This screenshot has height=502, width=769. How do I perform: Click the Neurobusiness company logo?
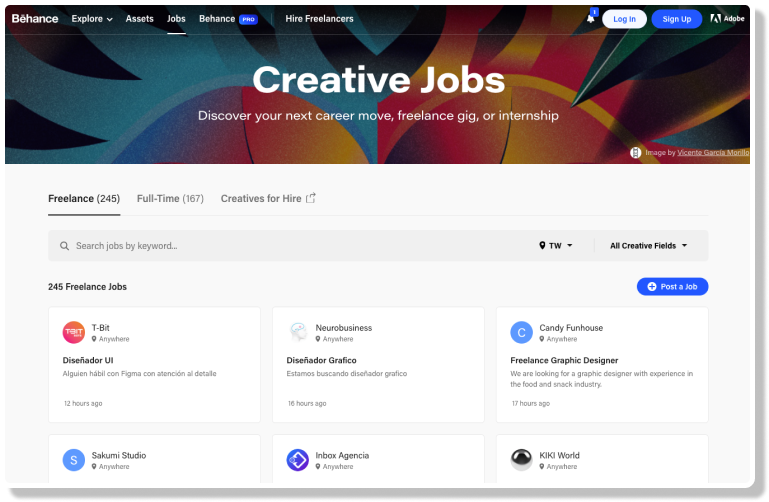[x=298, y=333]
